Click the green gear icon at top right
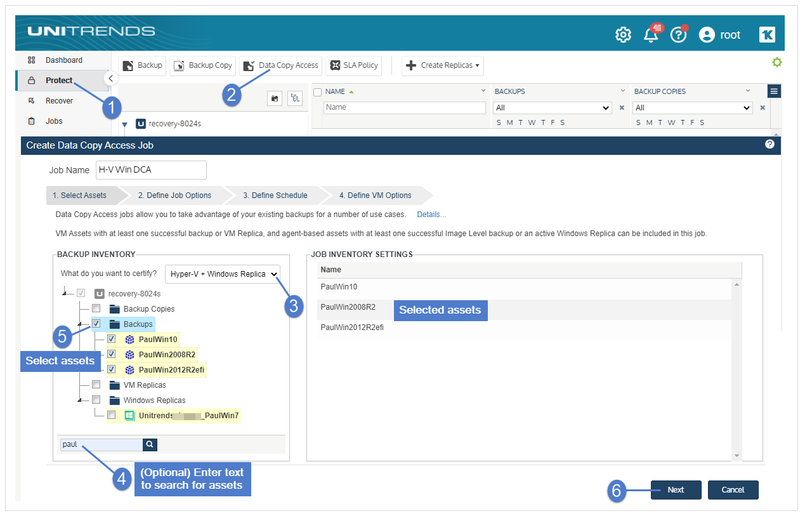Viewport: 812px width, 523px height. 776,62
